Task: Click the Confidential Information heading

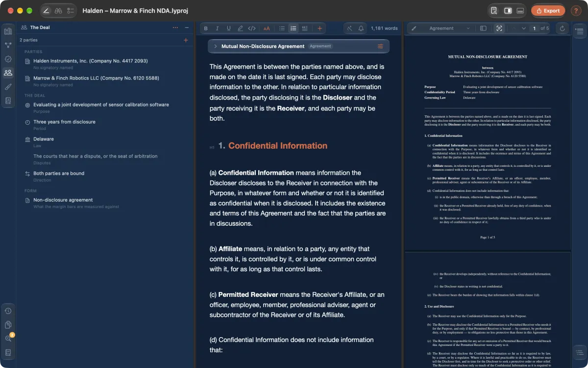Action: pyautogui.click(x=277, y=146)
